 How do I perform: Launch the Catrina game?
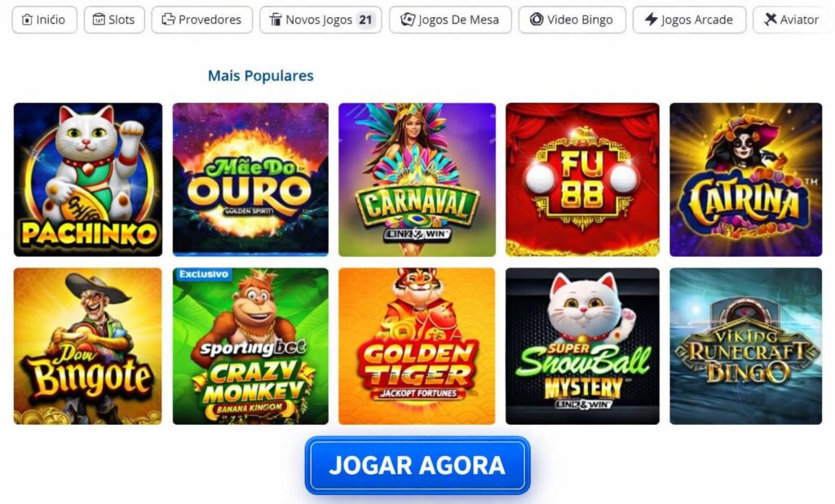click(x=745, y=179)
